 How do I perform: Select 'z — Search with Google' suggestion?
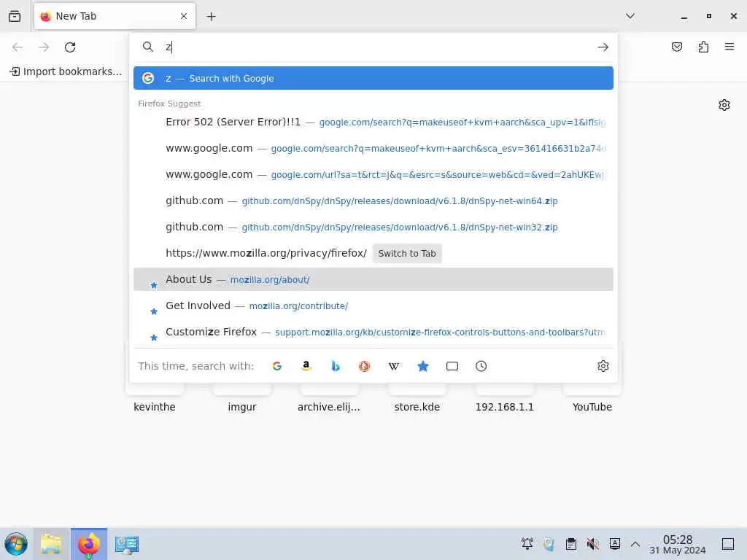[373, 78]
